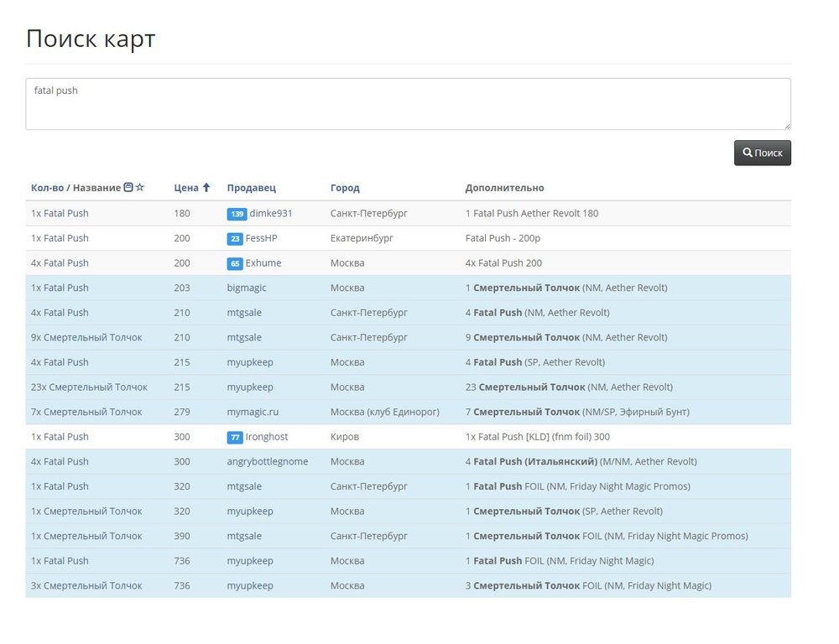Click the 77 rating badge for Ironghost
The width and height of the screenshot is (839, 644).
pyautogui.click(x=235, y=437)
